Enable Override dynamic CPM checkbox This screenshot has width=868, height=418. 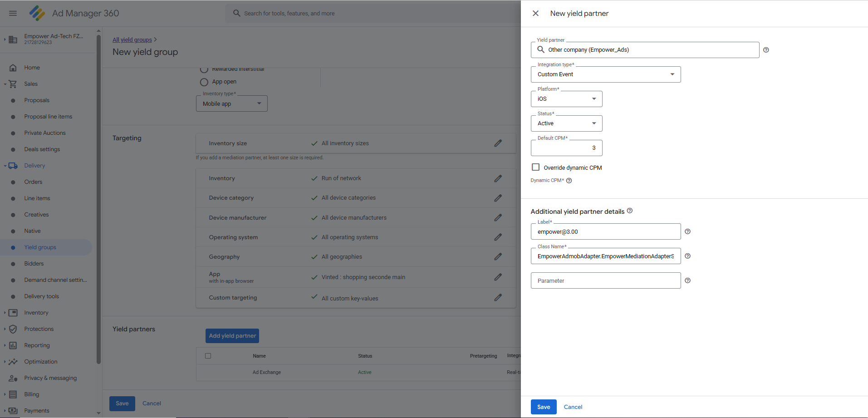click(x=535, y=167)
